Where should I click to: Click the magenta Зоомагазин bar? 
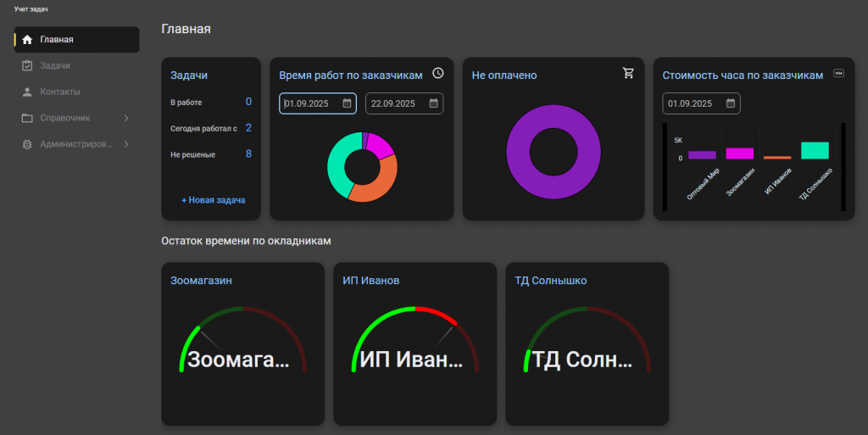tap(739, 153)
